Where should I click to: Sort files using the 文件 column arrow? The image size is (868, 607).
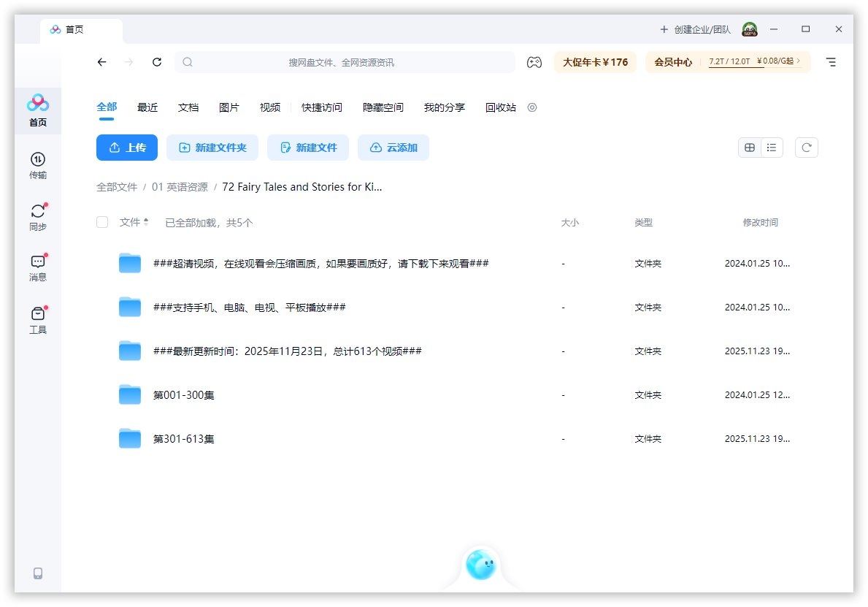click(146, 222)
